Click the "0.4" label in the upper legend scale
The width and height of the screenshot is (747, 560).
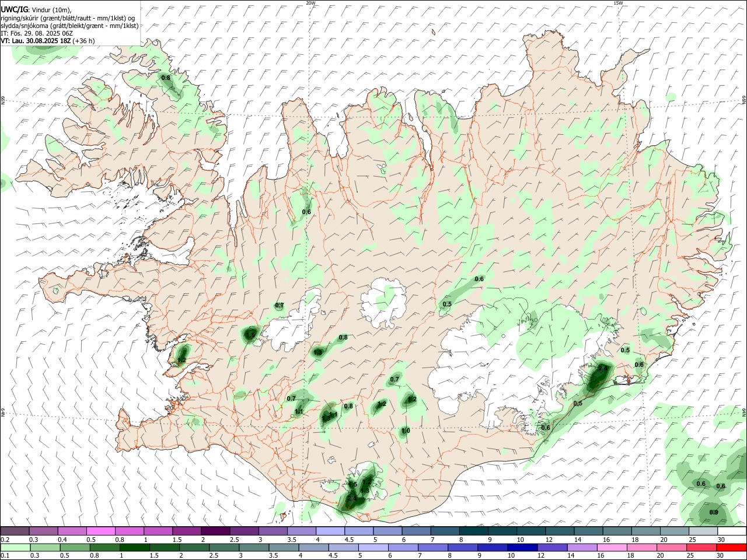(x=62, y=540)
